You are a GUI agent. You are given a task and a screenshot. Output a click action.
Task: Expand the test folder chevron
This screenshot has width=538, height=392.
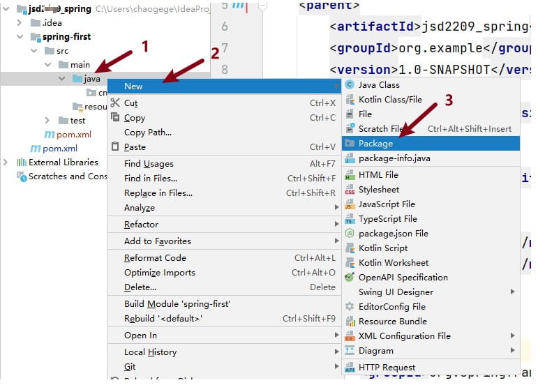tap(47, 121)
